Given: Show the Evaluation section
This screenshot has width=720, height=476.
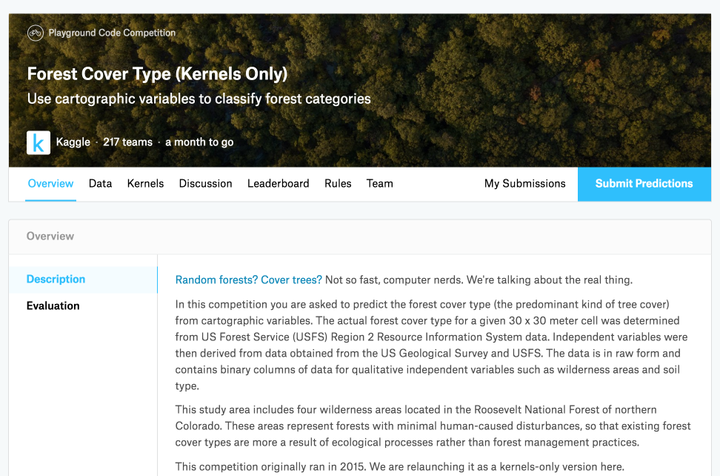Looking at the screenshot, I should click(53, 306).
